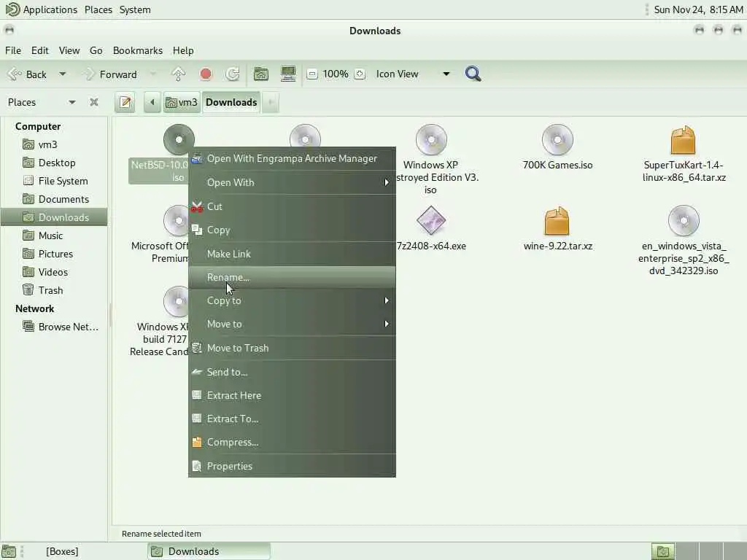Select the NetBSD-10.0 iso disc icon

(179, 139)
